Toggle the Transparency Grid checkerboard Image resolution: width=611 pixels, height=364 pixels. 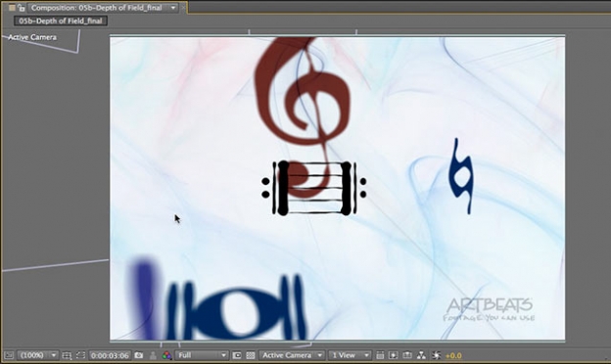251,355
